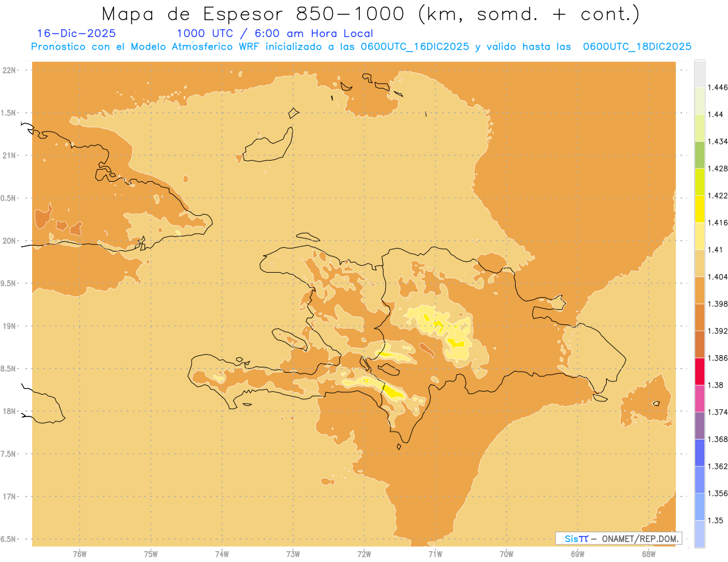Image resolution: width=728 pixels, height=562 pixels.
Task: Click the latitude axis label '18N'
Action: [x=10, y=411]
